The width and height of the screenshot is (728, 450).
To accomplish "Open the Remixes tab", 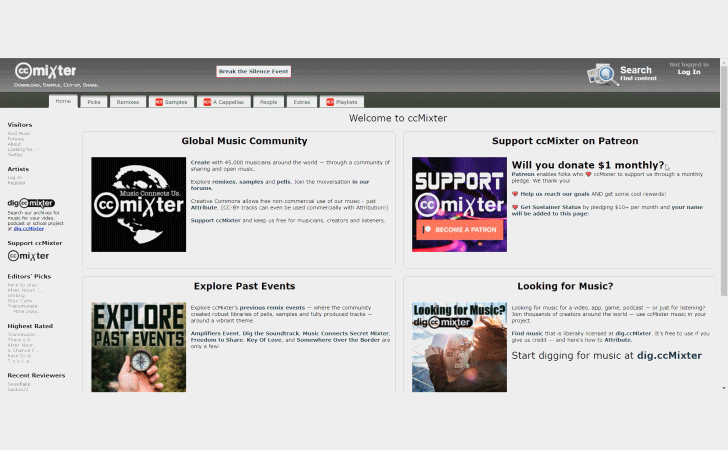I will pyautogui.click(x=127, y=102).
